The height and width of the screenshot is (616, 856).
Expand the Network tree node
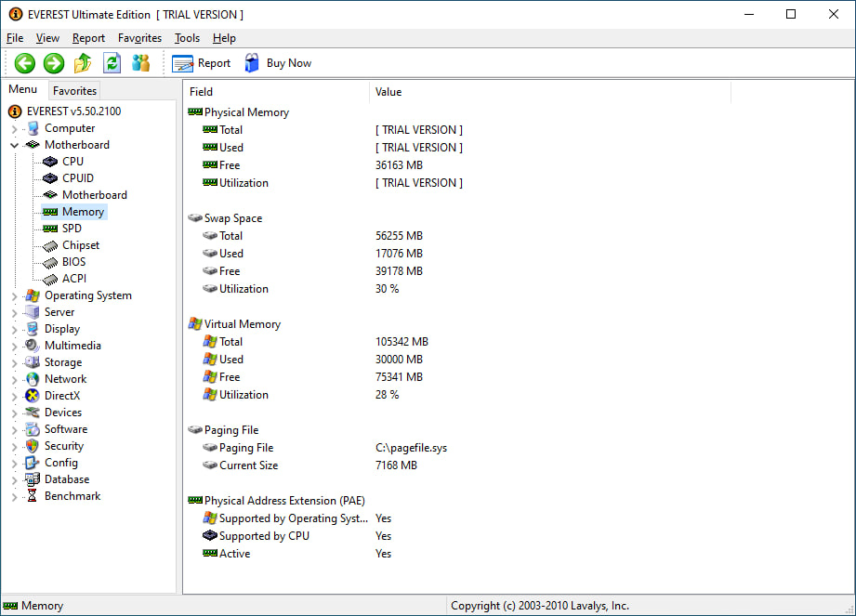[15, 380]
